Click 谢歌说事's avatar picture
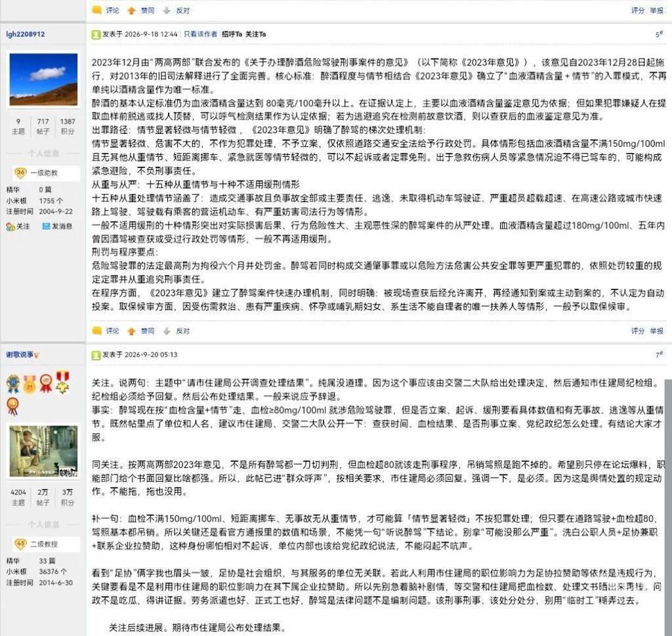The width and height of the screenshot is (672, 636). pyautogui.click(x=43, y=452)
